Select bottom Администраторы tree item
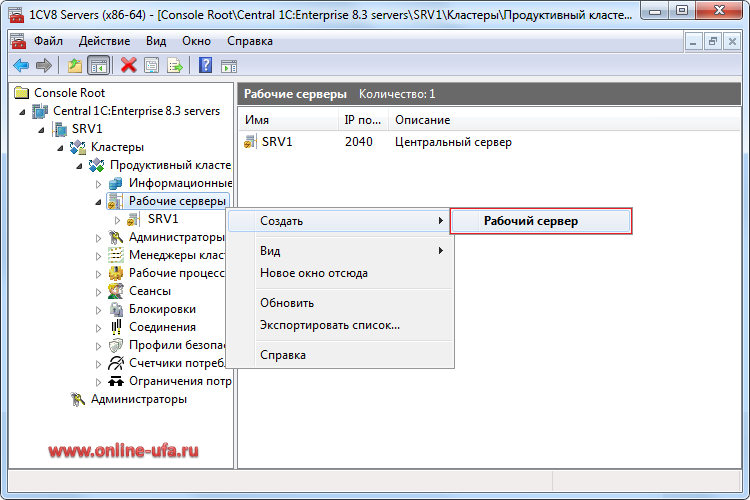Screen dimensions: 750x500 click(139, 399)
